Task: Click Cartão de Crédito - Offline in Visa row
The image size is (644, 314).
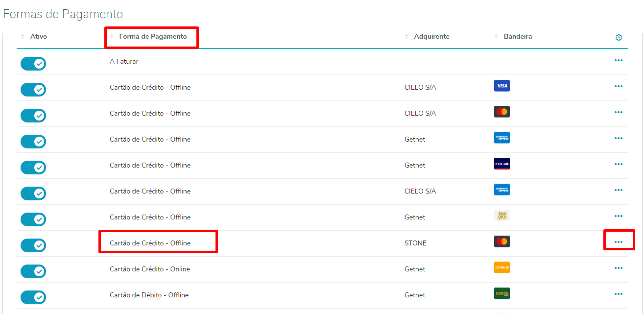Action: 150,88
